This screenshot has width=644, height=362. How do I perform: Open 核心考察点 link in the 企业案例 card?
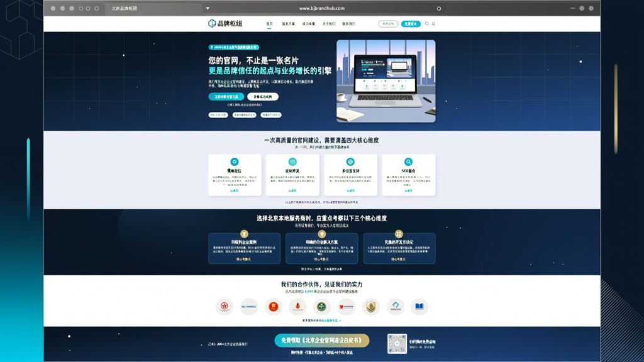(x=243, y=260)
